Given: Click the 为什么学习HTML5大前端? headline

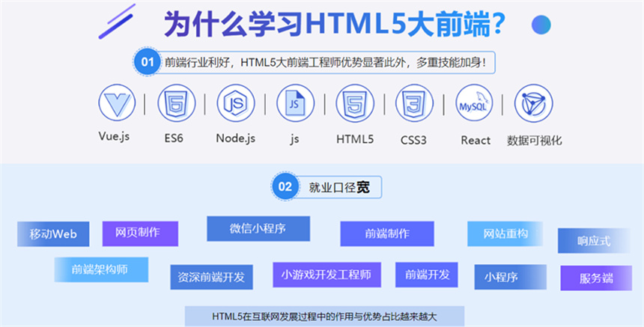Looking at the screenshot, I should pos(334,25).
